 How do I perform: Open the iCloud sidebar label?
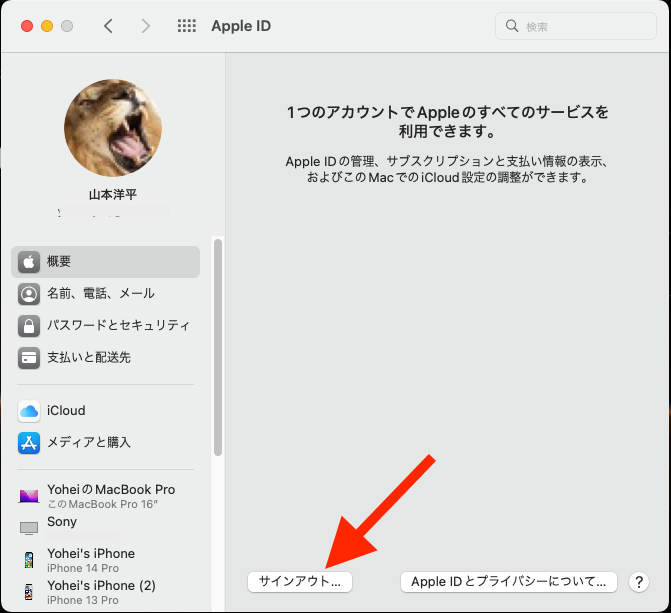[x=66, y=411]
